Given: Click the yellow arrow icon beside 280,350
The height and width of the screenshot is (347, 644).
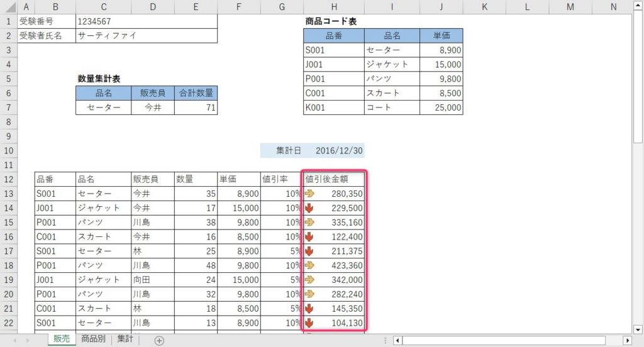Looking at the screenshot, I should click(309, 194).
